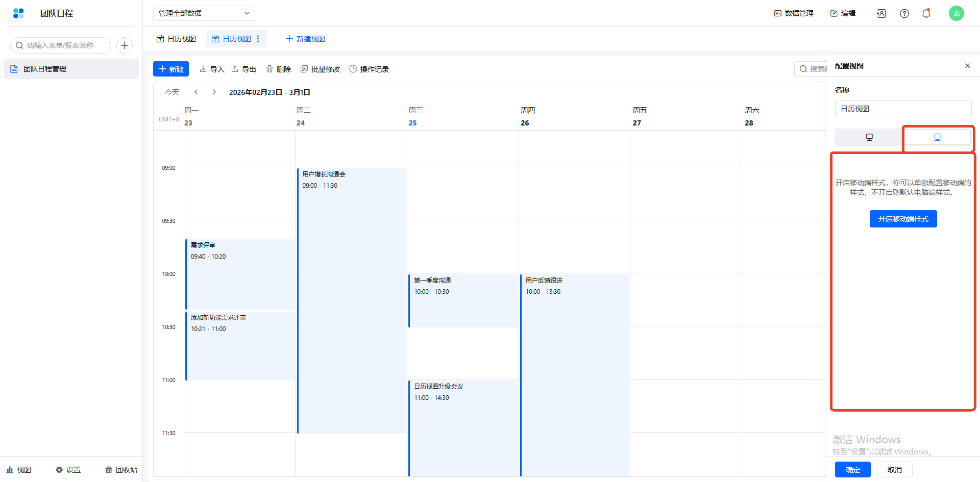The image size is (980, 482).
Task: Click the plus icon beside the search box
Action: (125, 45)
